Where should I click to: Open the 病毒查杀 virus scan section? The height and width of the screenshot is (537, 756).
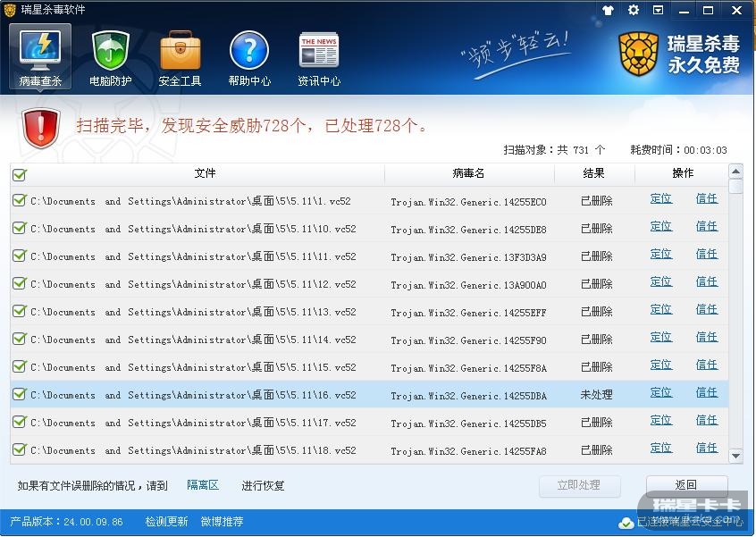40,57
